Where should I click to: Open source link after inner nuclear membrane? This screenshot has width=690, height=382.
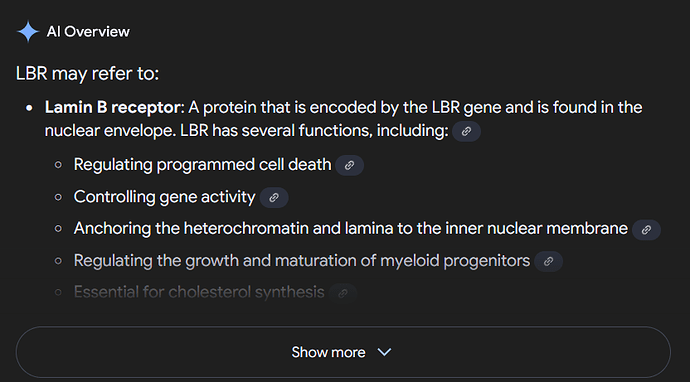pyautogui.click(x=646, y=230)
